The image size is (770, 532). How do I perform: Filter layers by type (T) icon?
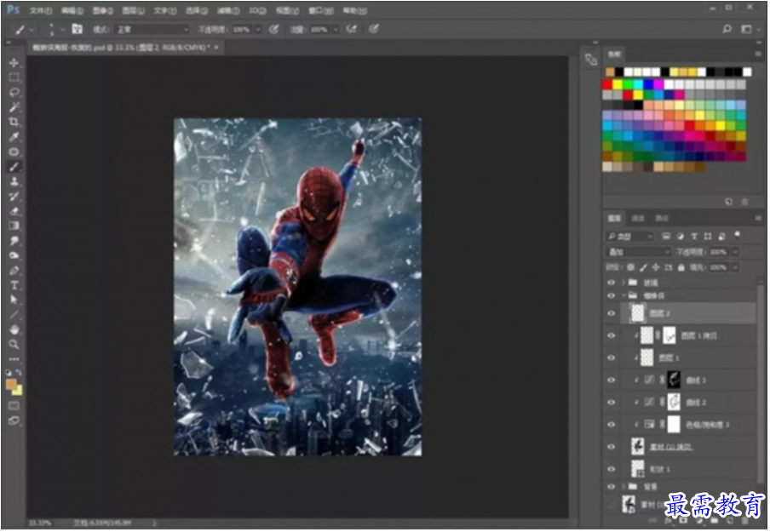coord(694,237)
